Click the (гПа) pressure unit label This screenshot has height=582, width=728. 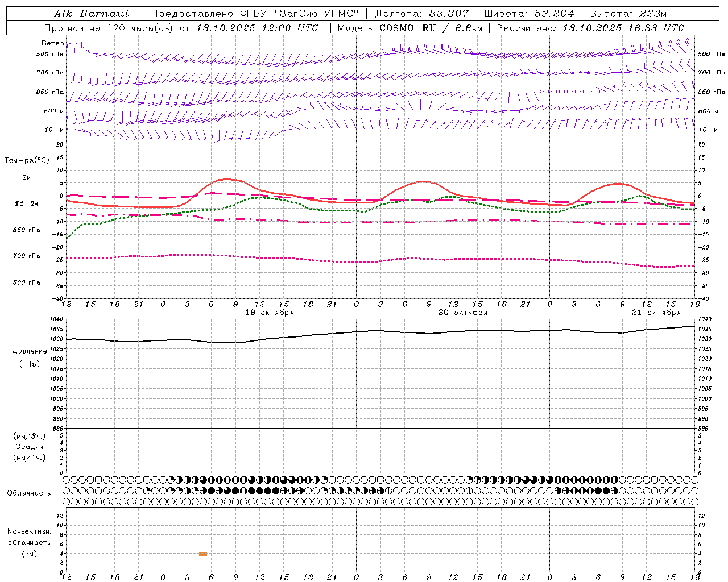click(30, 364)
